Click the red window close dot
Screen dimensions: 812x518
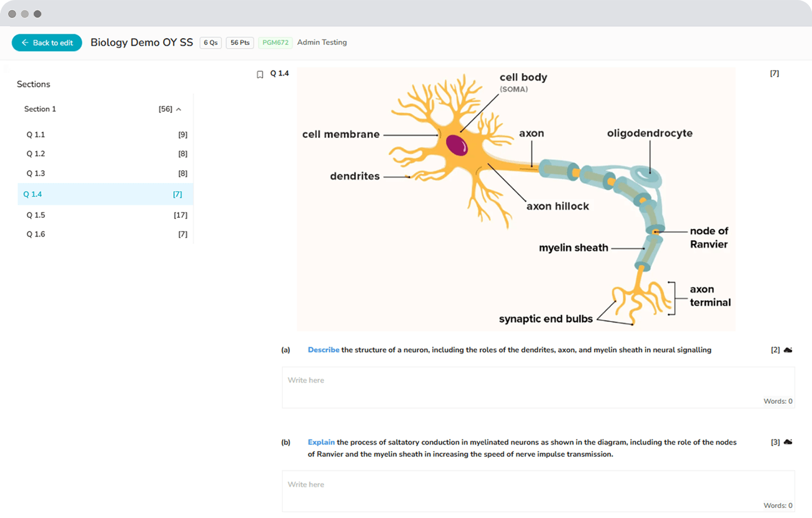point(12,14)
